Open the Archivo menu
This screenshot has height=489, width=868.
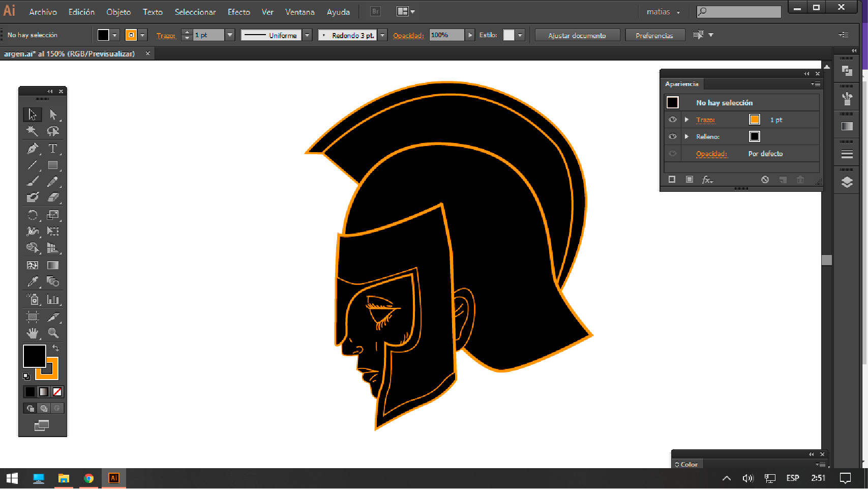[x=43, y=12]
